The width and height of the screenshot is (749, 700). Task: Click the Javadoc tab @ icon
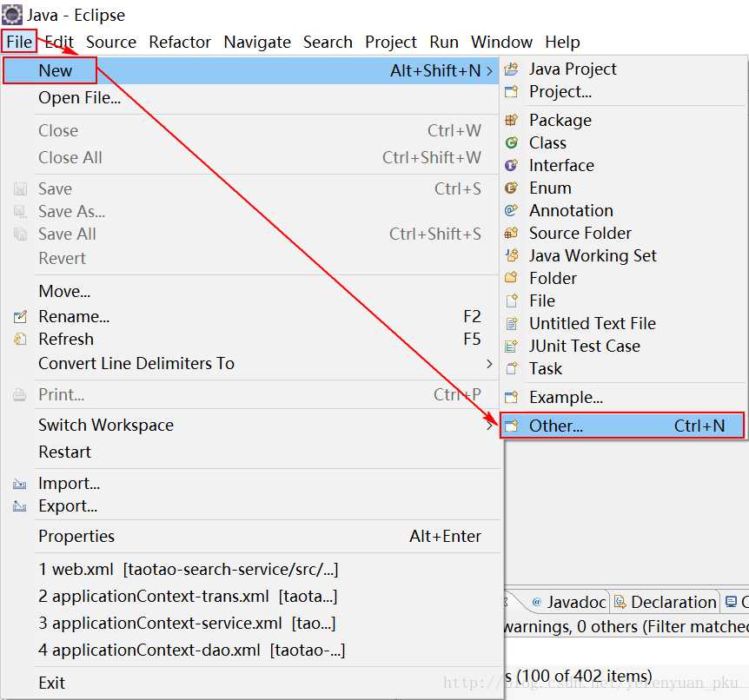pyautogui.click(x=536, y=602)
